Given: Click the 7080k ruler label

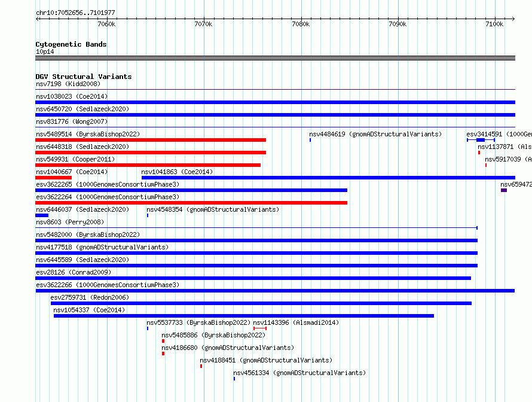Looking at the screenshot, I should click(301, 24).
